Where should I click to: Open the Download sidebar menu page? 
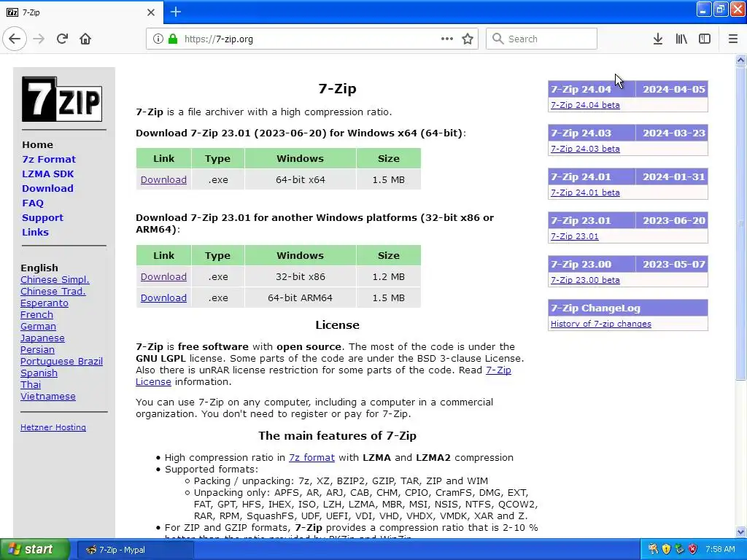(x=47, y=189)
